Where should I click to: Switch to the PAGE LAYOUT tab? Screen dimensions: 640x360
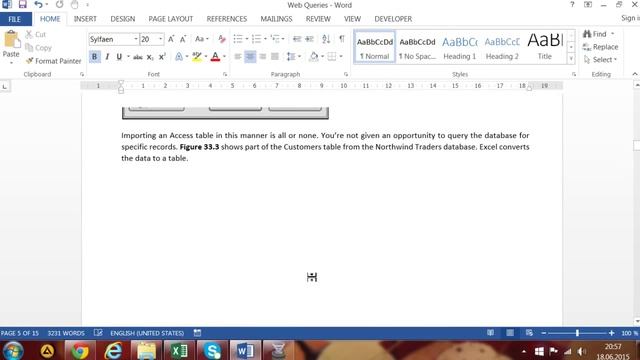click(x=171, y=19)
